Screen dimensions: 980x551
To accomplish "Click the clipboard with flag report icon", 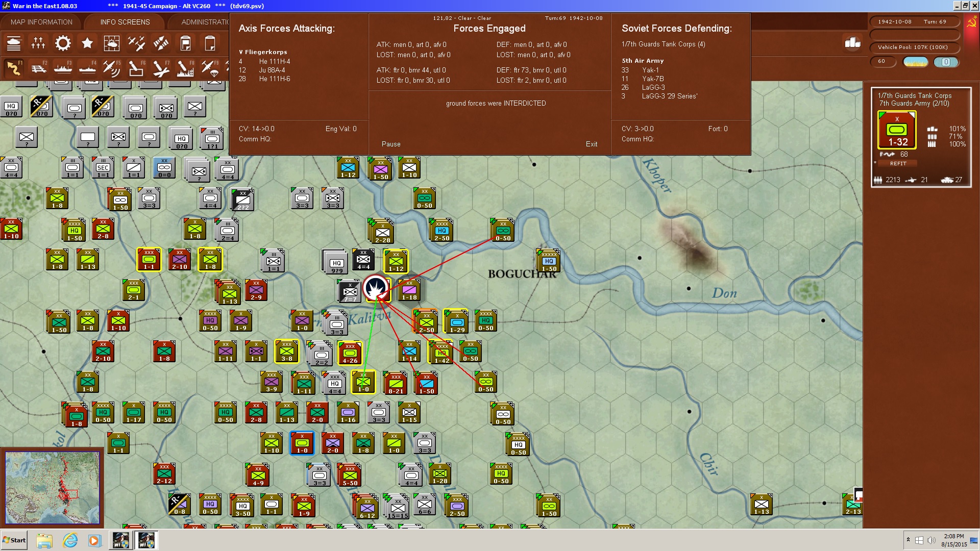I will [x=185, y=43].
